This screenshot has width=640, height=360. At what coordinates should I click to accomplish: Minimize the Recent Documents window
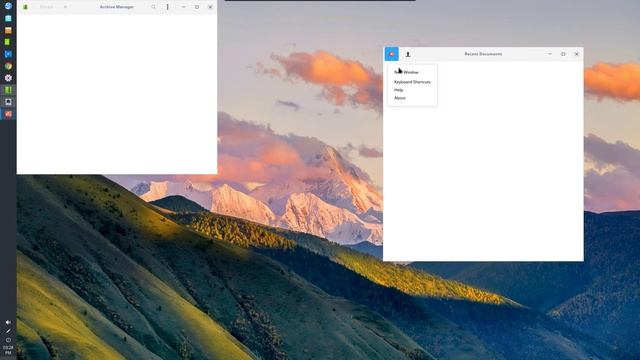550,54
